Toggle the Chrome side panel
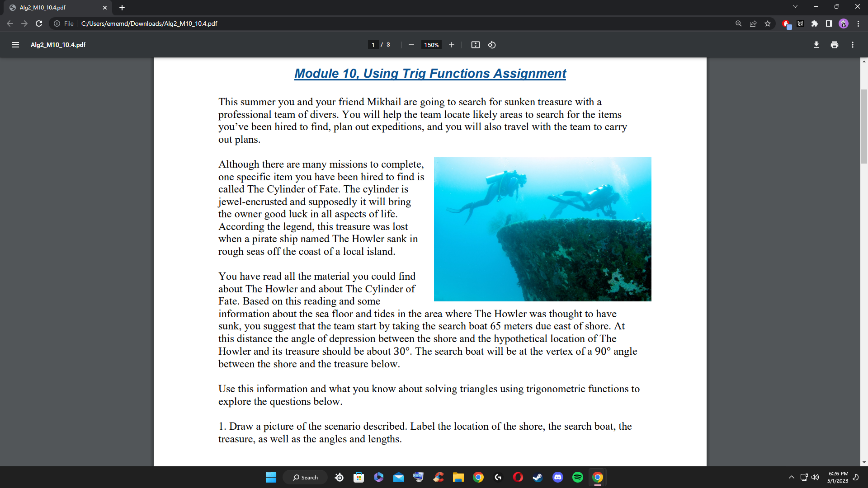Screen dimensions: 868x488 click(x=829, y=23)
